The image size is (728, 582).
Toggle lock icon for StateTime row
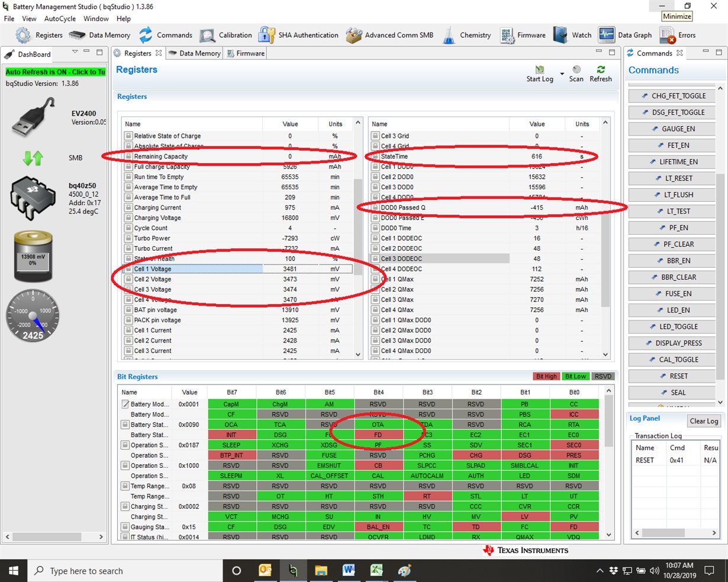(375, 157)
